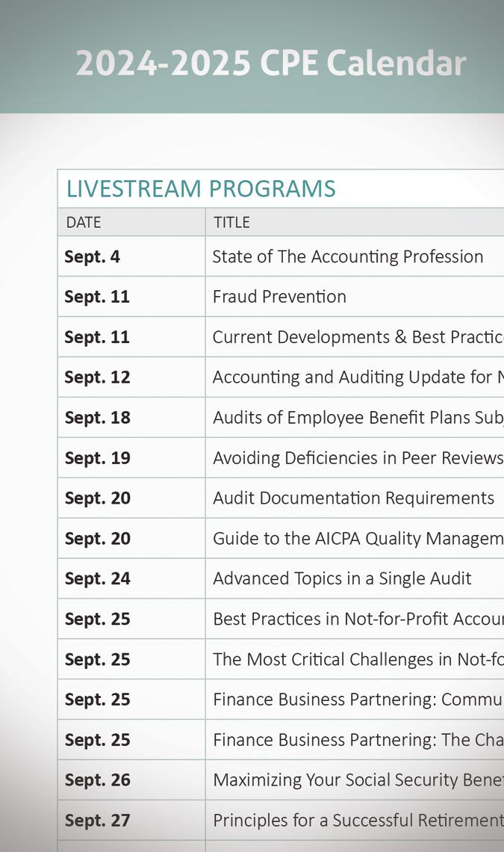Select the Sept. 4 date cell

tap(92, 256)
